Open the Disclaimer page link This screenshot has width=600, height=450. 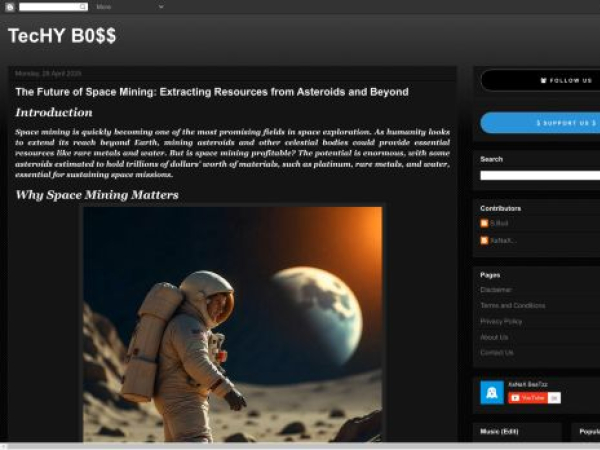[496, 290]
